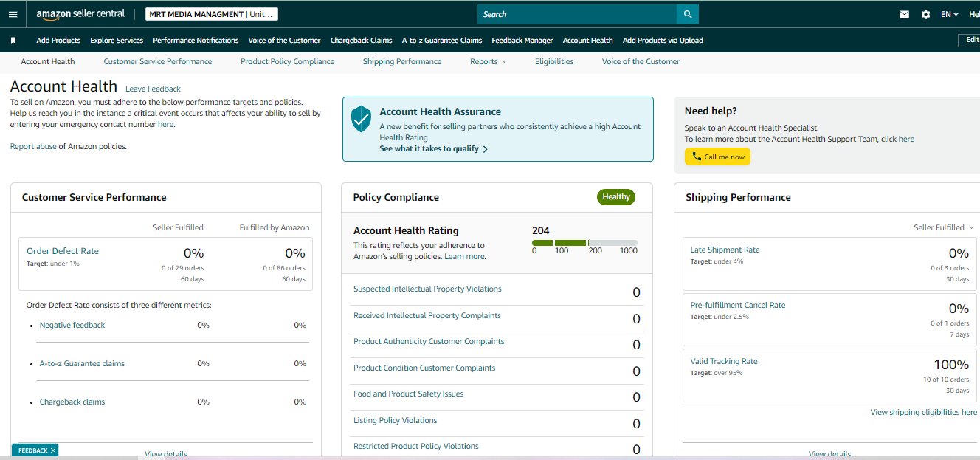Go to Shipping Performance tab
980x460 pixels.
point(402,61)
